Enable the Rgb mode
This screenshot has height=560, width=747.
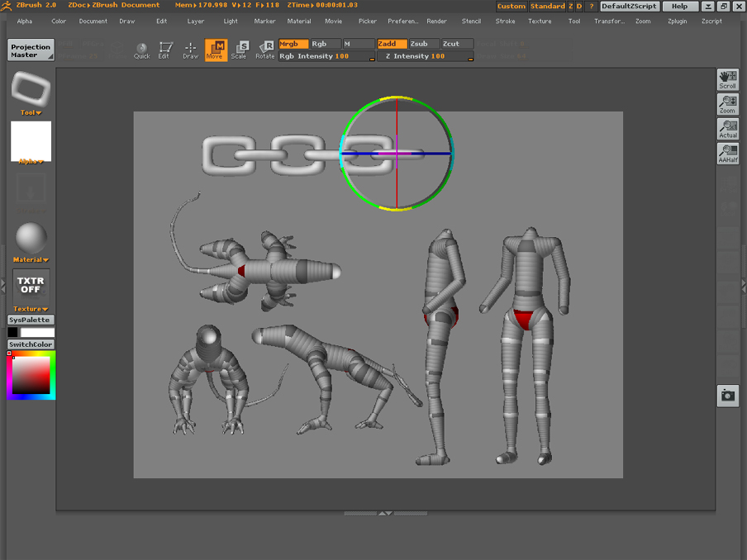coord(326,44)
